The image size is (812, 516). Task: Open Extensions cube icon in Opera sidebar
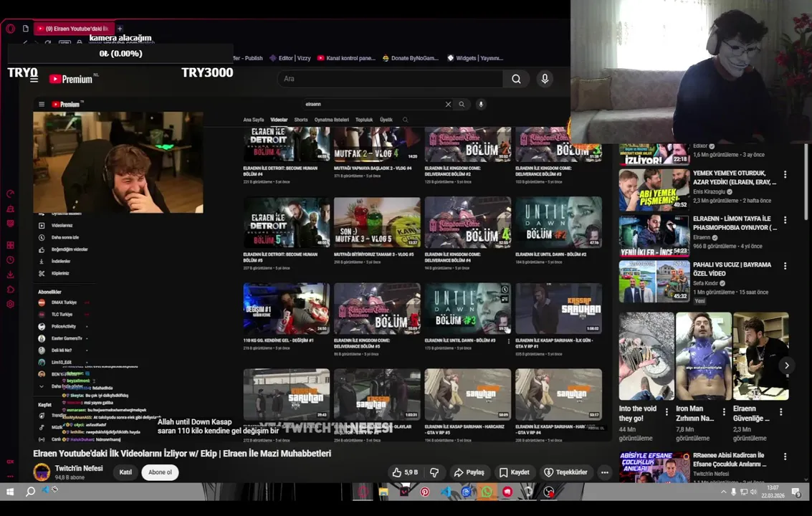tap(10, 290)
